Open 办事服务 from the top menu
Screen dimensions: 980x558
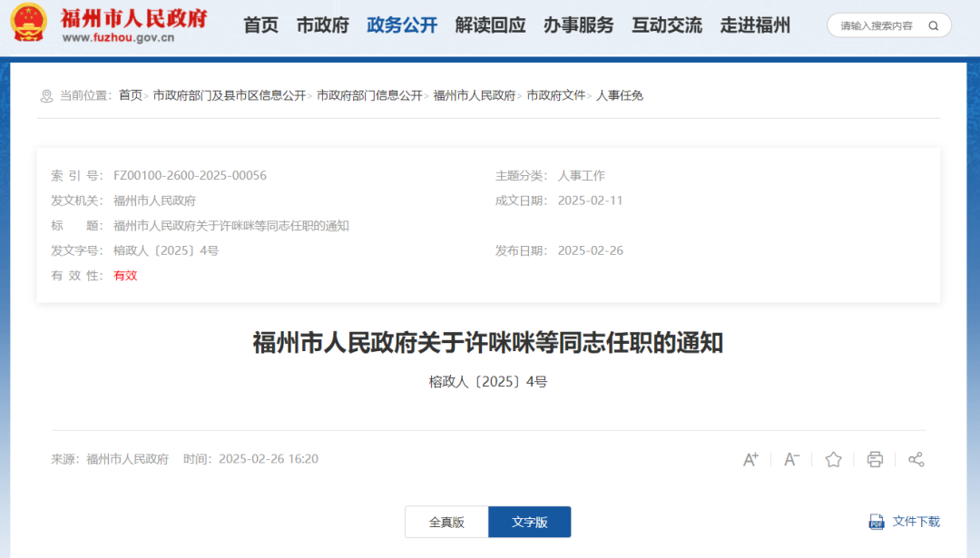pos(578,25)
